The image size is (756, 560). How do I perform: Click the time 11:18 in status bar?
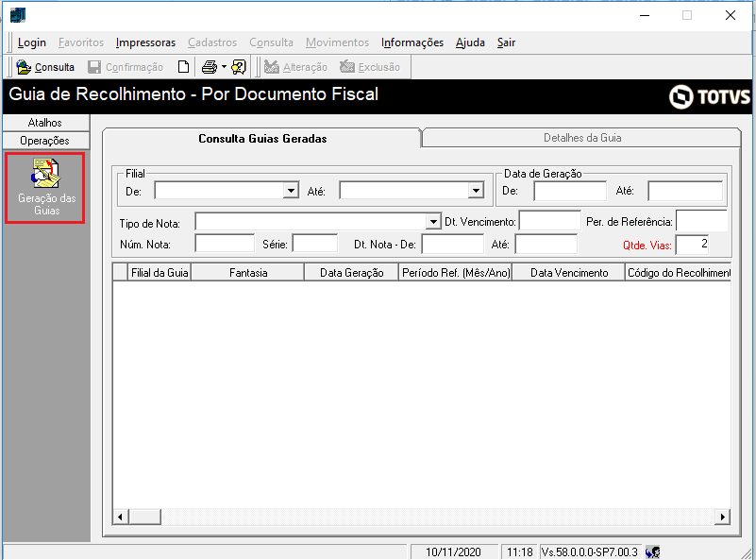[x=520, y=552]
